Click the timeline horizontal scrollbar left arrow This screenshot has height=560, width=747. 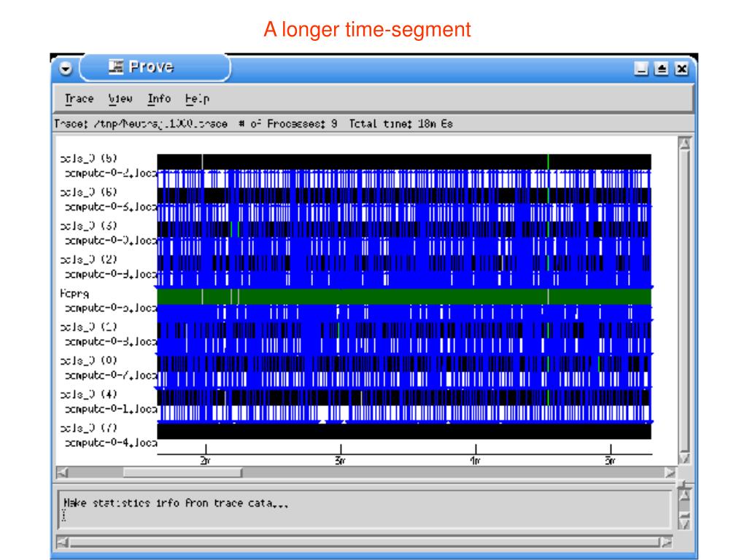pyautogui.click(x=63, y=472)
